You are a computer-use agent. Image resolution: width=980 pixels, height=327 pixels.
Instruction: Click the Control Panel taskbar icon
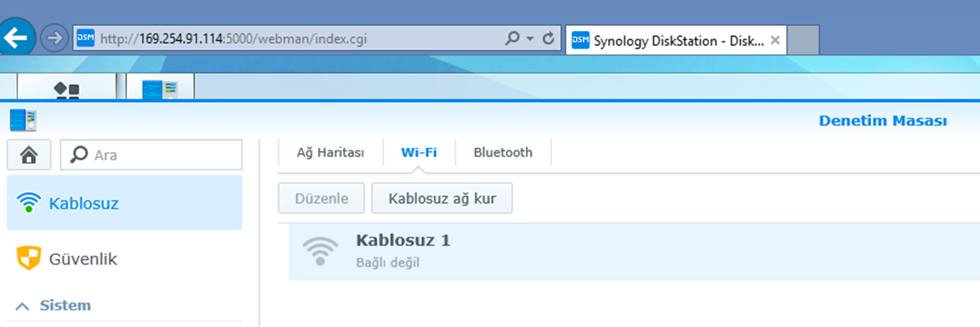click(161, 88)
